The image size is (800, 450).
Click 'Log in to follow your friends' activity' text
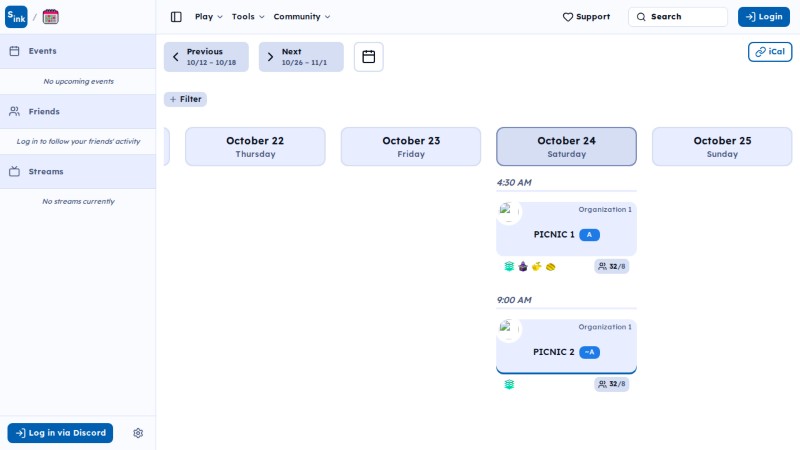pos(79,141)
